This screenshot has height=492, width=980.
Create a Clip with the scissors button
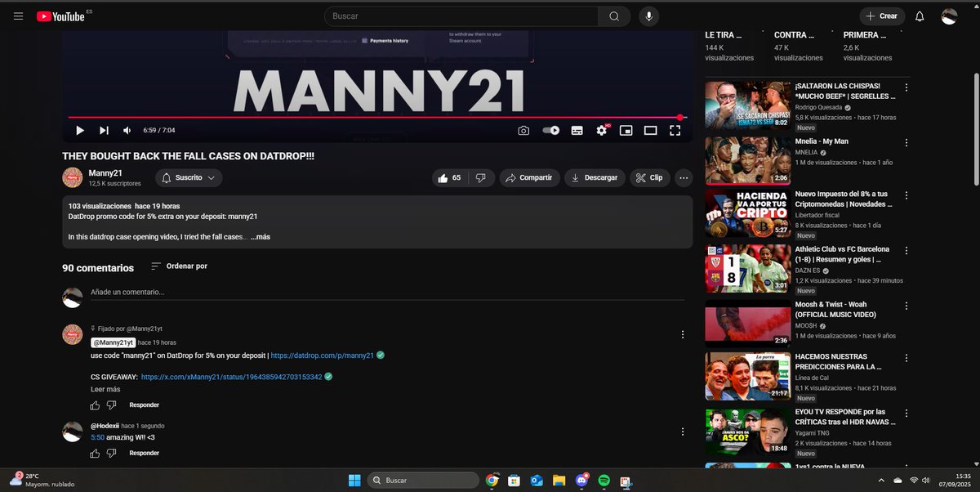650,177
